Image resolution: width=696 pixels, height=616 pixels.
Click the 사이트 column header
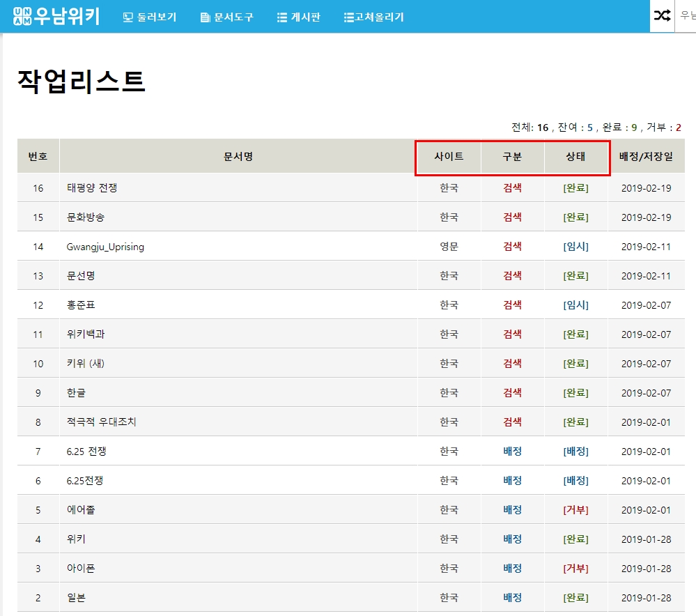pyautogui.click(x=449, y=156)
